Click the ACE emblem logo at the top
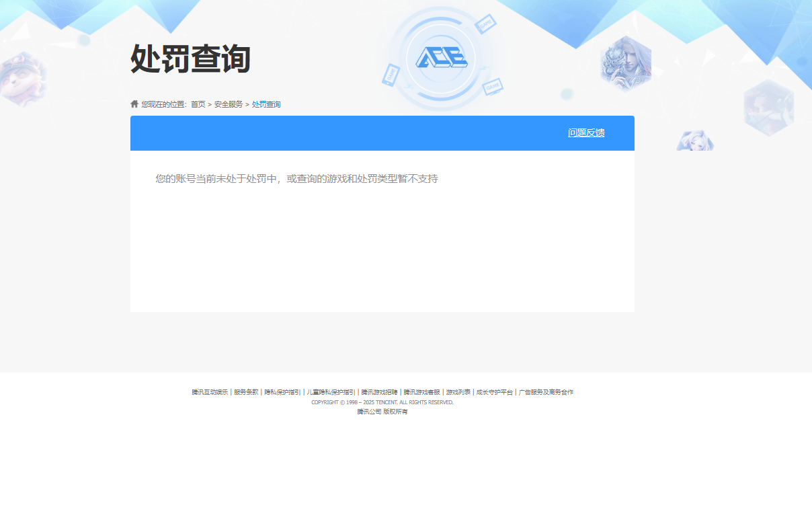 442,59
